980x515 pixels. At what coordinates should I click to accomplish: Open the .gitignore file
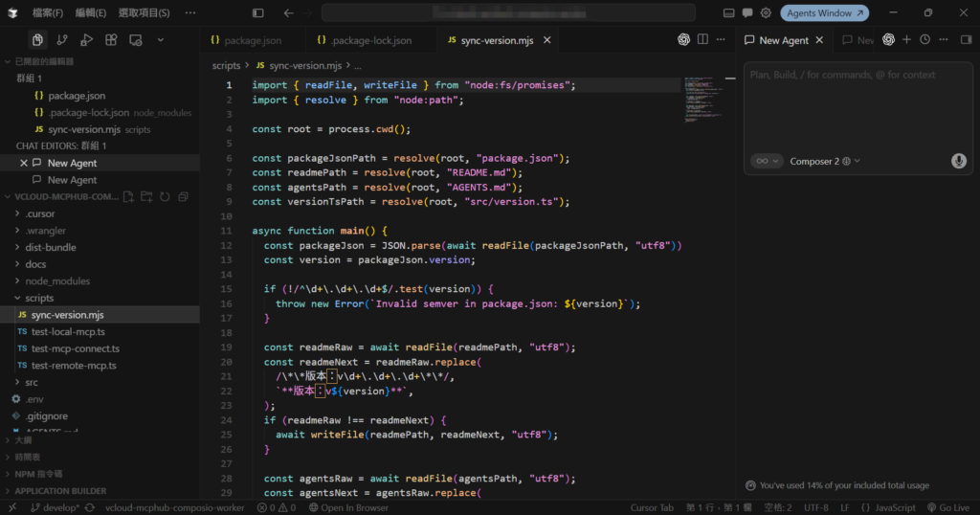(46, 416)
